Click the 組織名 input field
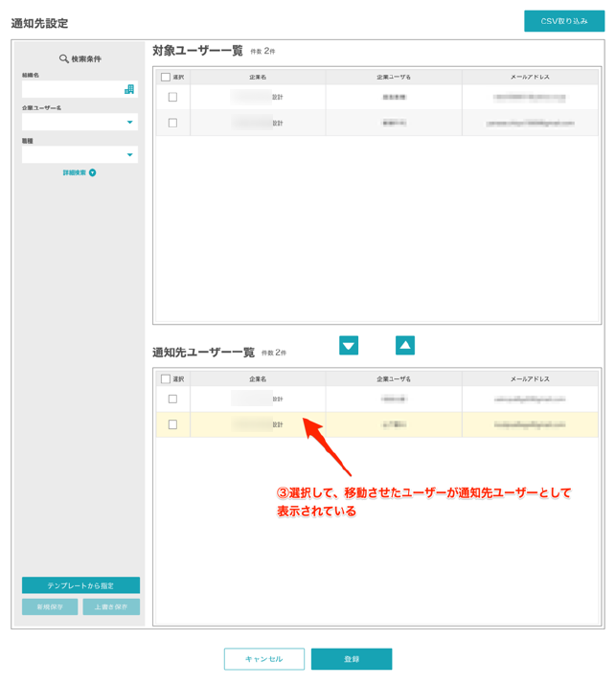The image size is (616, 685). point(72,89)
